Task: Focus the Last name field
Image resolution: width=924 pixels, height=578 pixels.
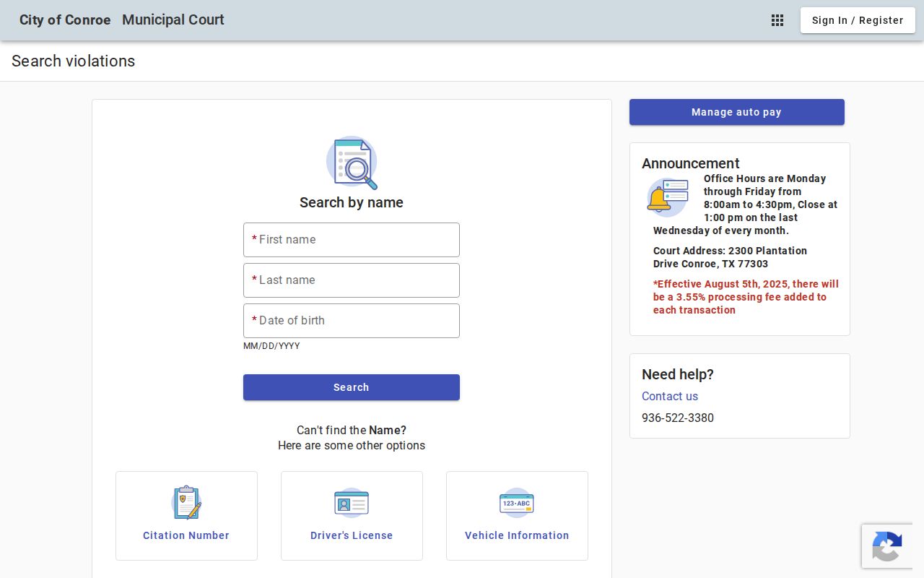Action: pos(352,280)
